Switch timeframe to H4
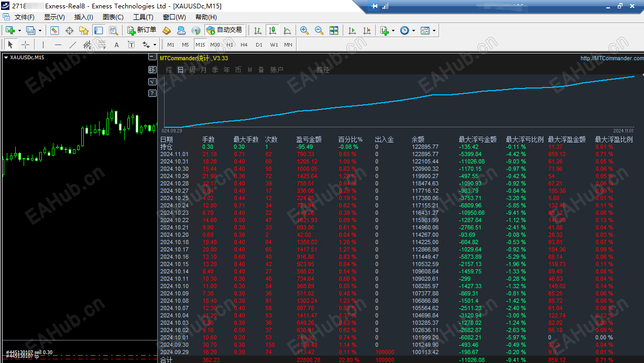 (244, 45)
